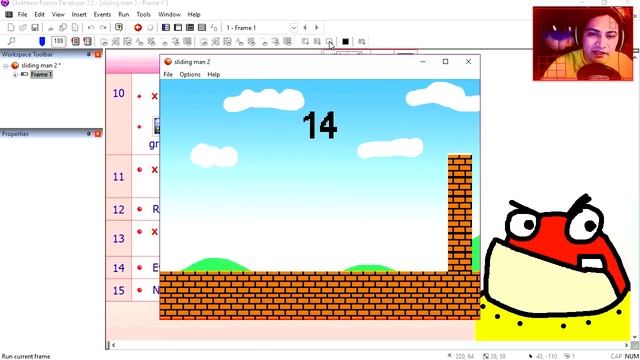The image size is (640, 360).
Task: Minimize the sliding man 2 game window
Action: tap(423, 62)
